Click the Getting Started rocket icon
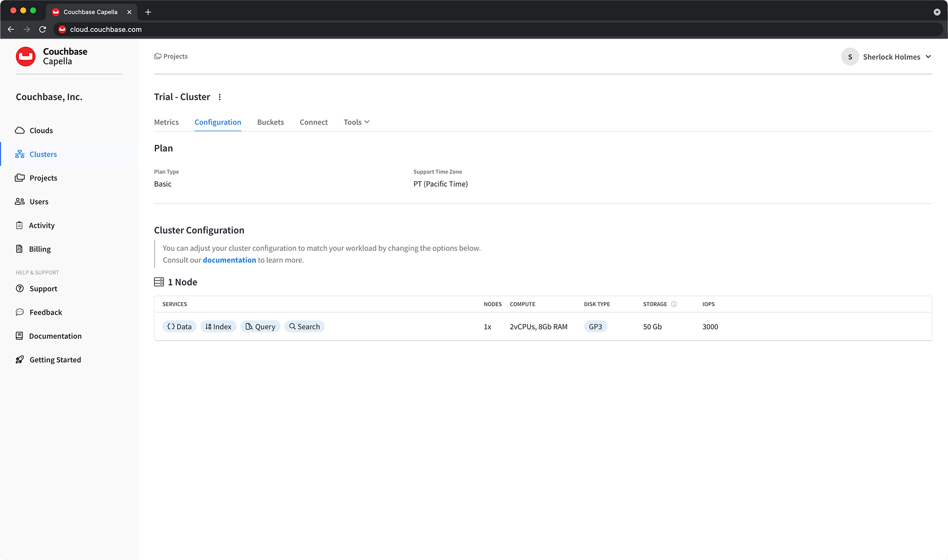The height and width of the screenshot is (560, 948). [20, 360]
